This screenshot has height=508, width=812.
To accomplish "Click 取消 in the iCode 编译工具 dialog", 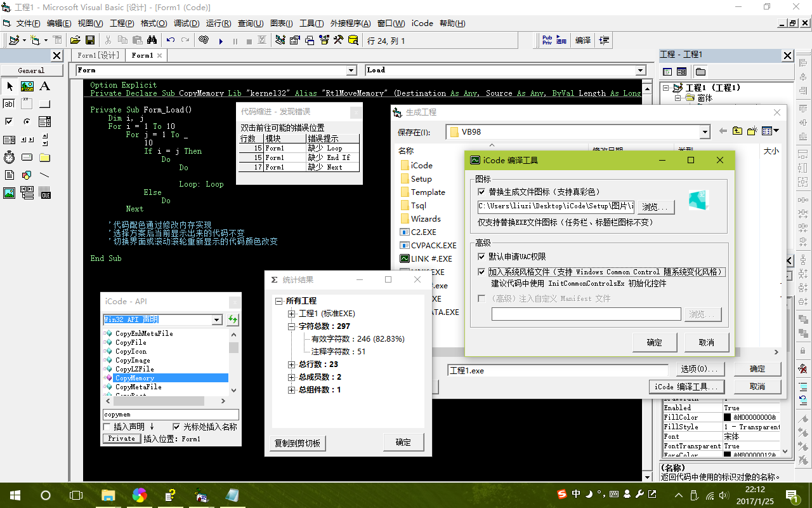I will pos(707,342).
